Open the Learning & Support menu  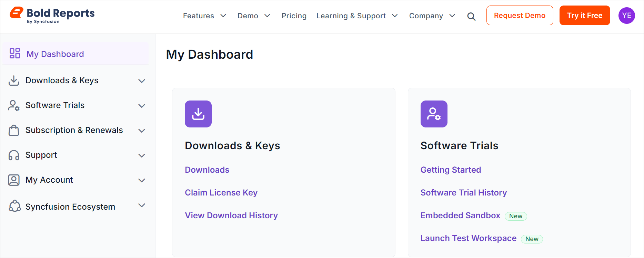[x=351, y=16]
